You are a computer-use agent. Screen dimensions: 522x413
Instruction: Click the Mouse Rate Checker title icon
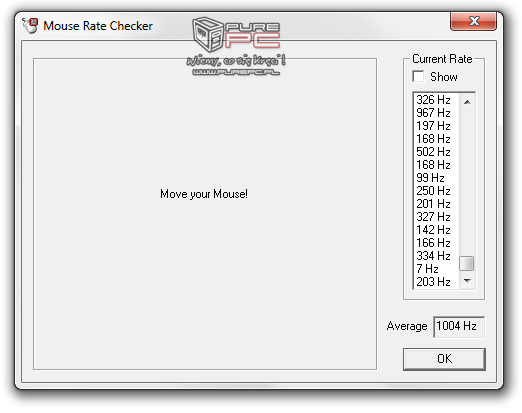click(30, 26)
